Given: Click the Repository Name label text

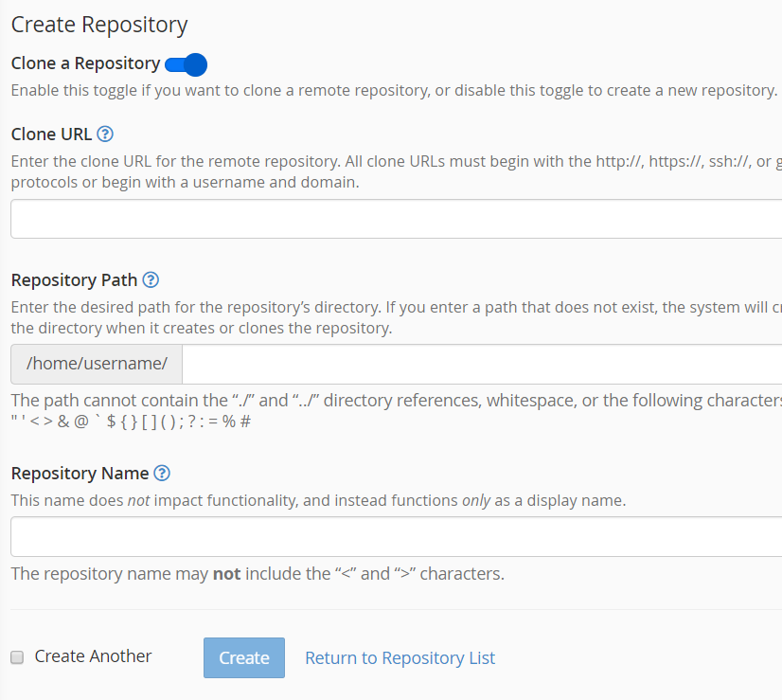Looking at the screenshot, I should [x=80, y=473].
